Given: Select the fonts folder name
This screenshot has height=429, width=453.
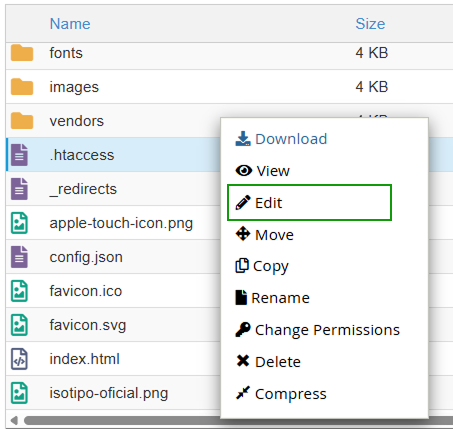Looking at the screenshot, I should 66,53.
